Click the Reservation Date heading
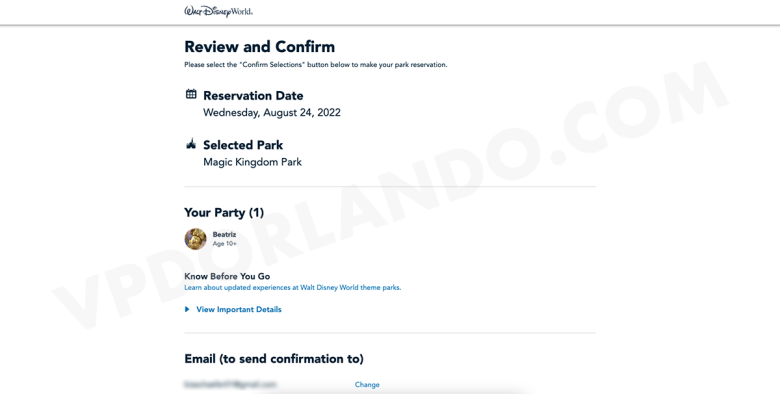780x394 pixels. point(253,96)
